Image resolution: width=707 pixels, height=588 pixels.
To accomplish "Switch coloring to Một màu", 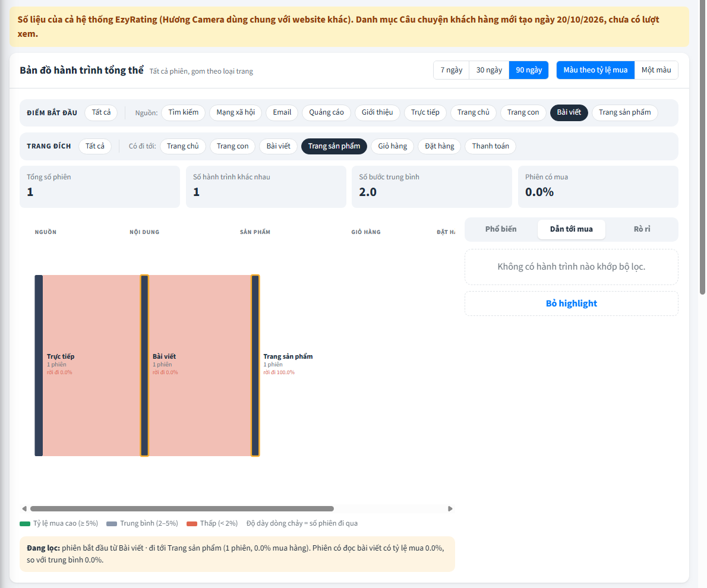I will (x=656, y=70).
